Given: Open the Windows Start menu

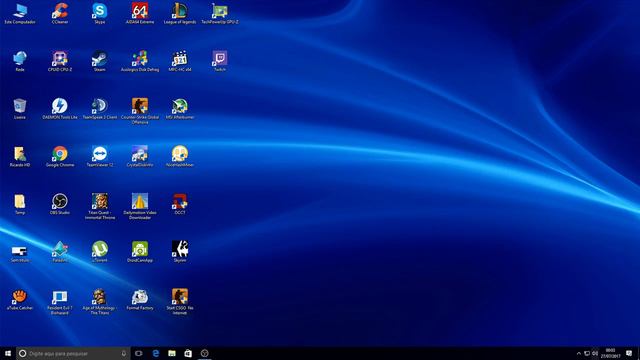Looking at the screenshot, I should click(x=8, y=353).
